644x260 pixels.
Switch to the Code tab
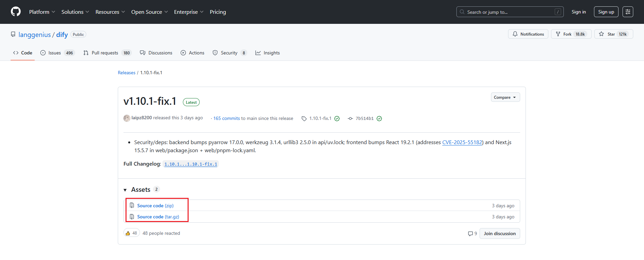pyautogui.click(x=23, y=53)
